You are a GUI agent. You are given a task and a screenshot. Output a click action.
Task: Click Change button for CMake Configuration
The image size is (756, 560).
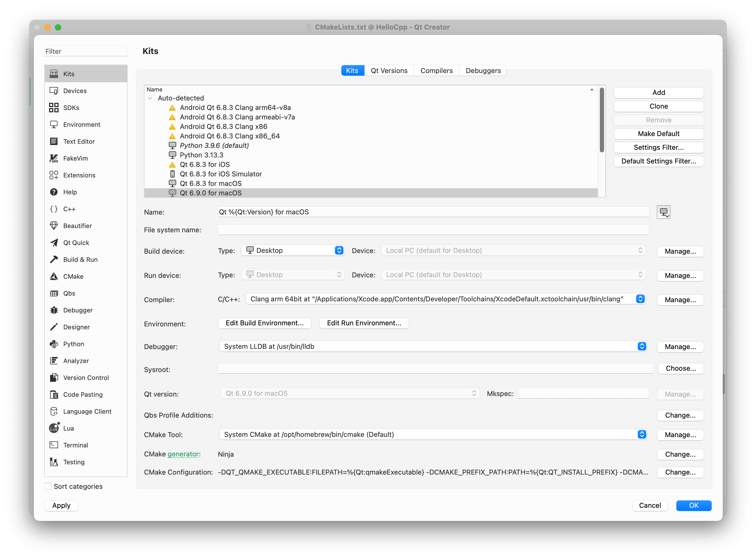click(x=680, y=472)
